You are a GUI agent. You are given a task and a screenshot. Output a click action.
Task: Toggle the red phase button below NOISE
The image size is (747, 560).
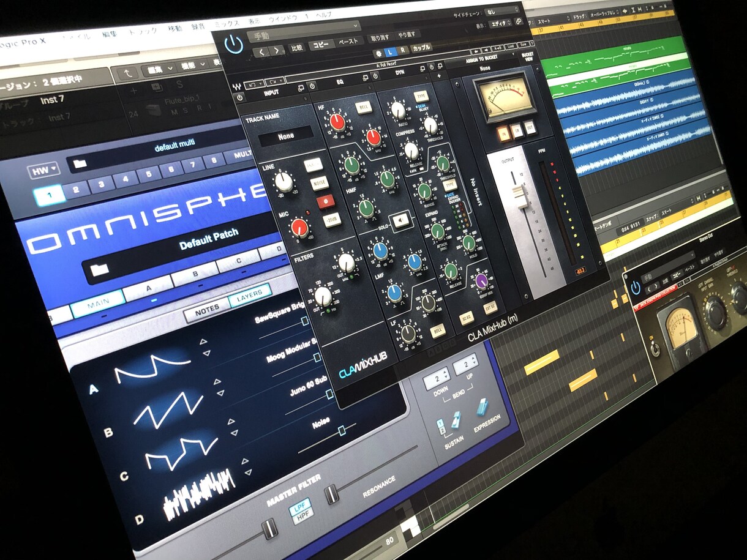(x=325, y=201)
